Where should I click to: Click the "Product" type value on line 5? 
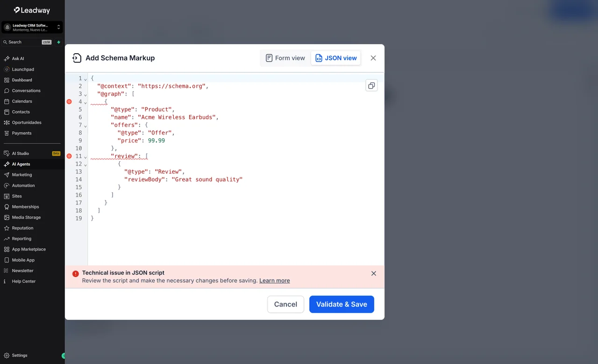click(x=157, y=109)
